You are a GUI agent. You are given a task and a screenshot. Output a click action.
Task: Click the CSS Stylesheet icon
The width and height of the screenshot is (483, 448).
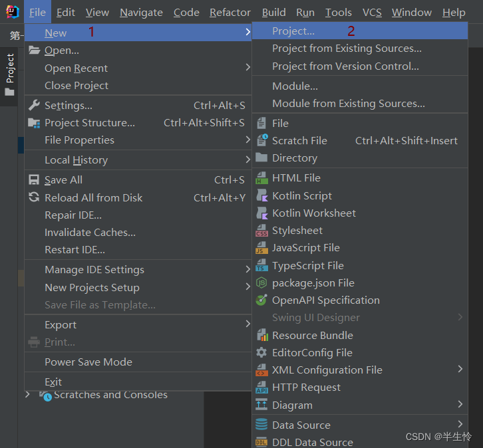click(x=261, y=231)
